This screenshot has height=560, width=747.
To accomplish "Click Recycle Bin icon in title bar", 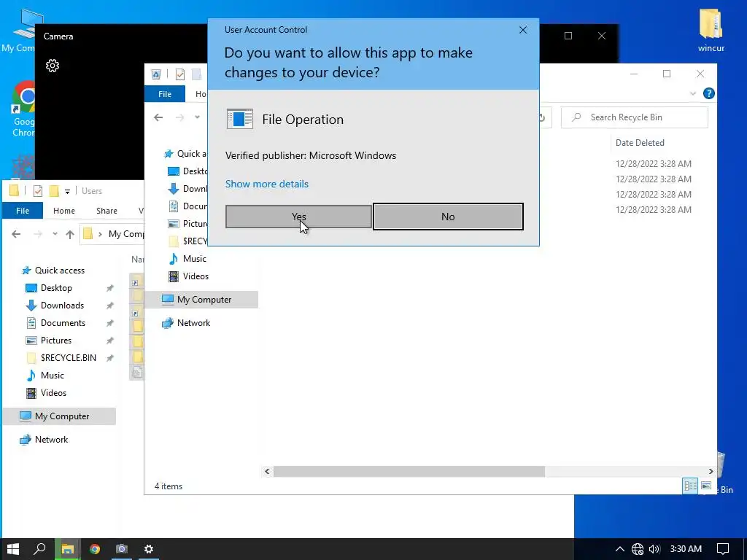I will pos(155,74).
